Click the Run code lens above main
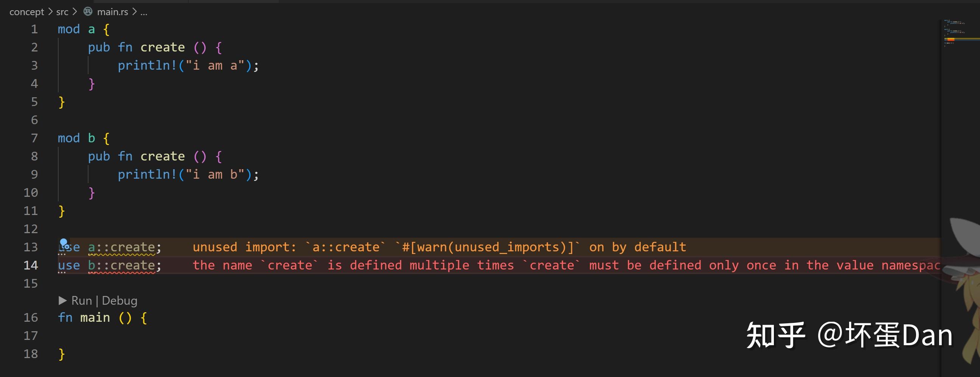 point(81,301)
